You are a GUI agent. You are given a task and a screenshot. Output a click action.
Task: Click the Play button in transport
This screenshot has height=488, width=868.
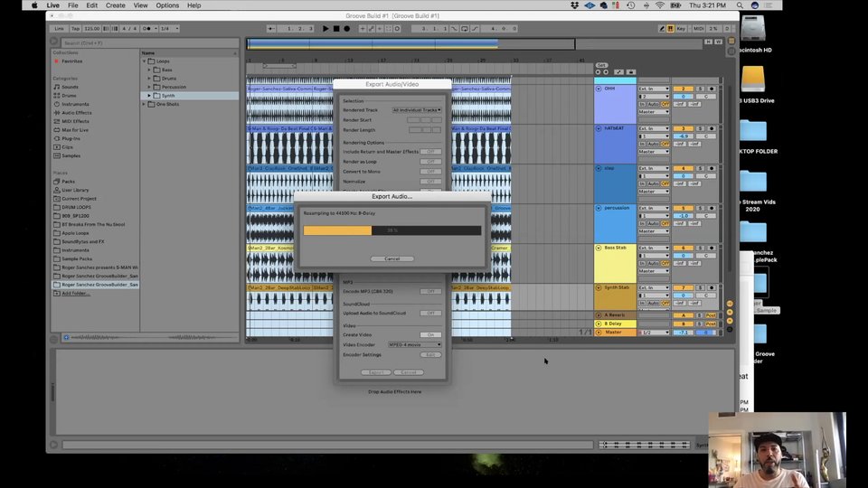325,28
